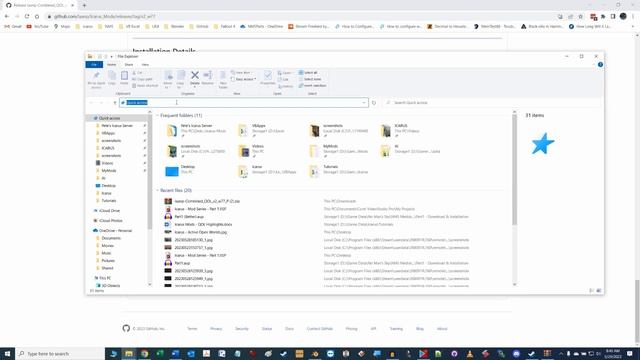Click the Copy icon in Clipboard group
Viewport: 640px width, 360px height.
[x=112, y=78]
